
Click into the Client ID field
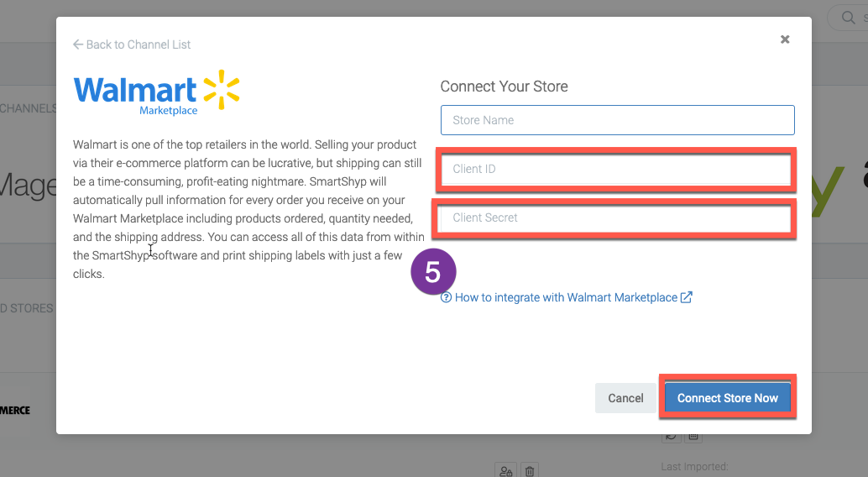(616, 169)
